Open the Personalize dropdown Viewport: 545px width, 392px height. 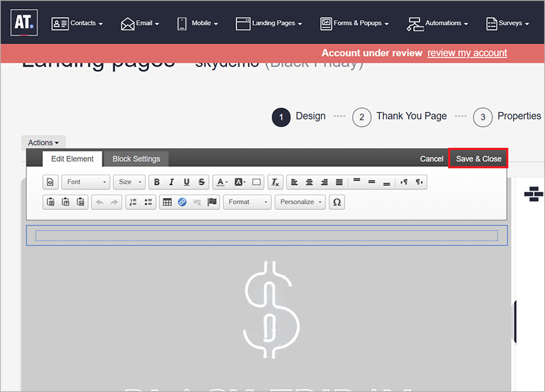pos(301,202)
